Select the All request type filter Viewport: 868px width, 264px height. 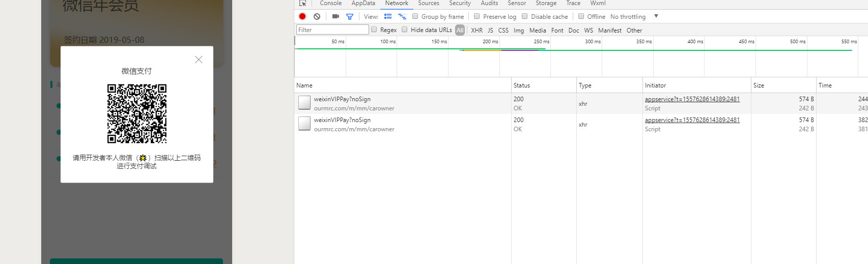(x=460, y=30)
